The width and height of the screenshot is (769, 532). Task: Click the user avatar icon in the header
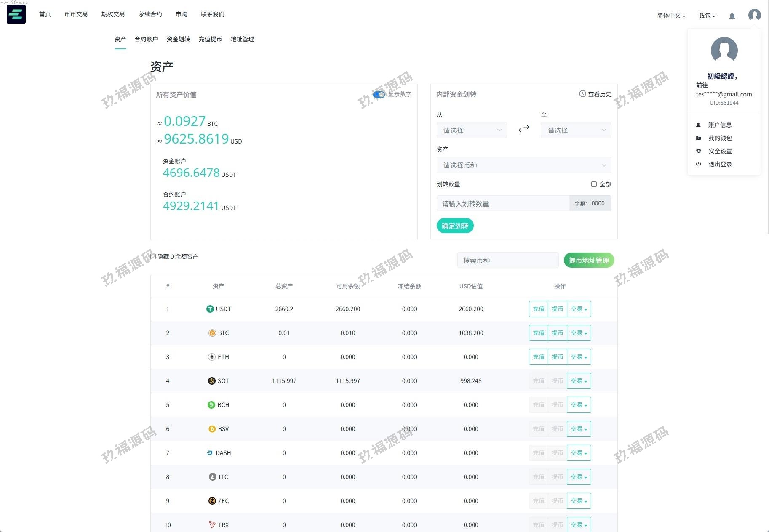(754, 15)
